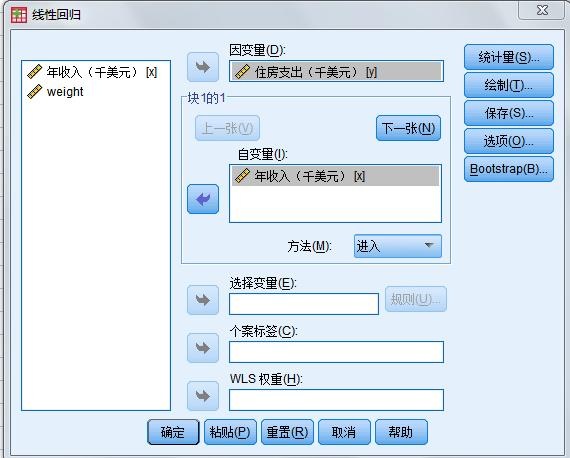Close the 线性回归 dialog window

(542, 10)
